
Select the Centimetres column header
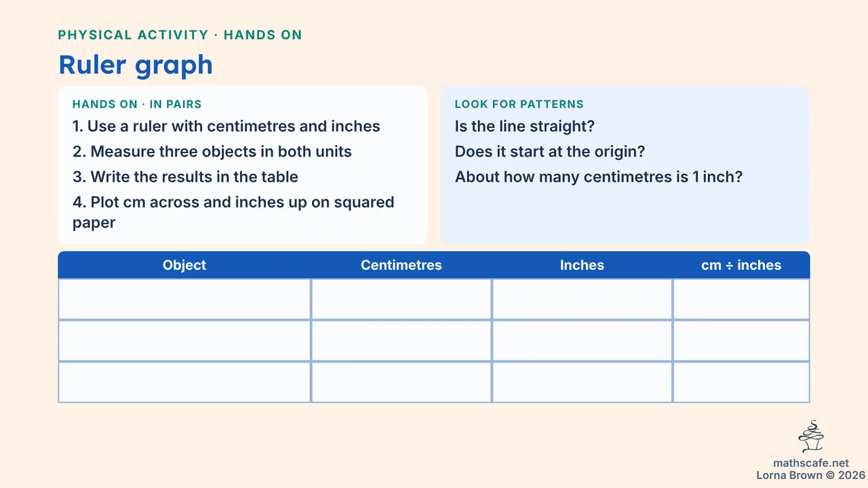[x=401, y=265]
